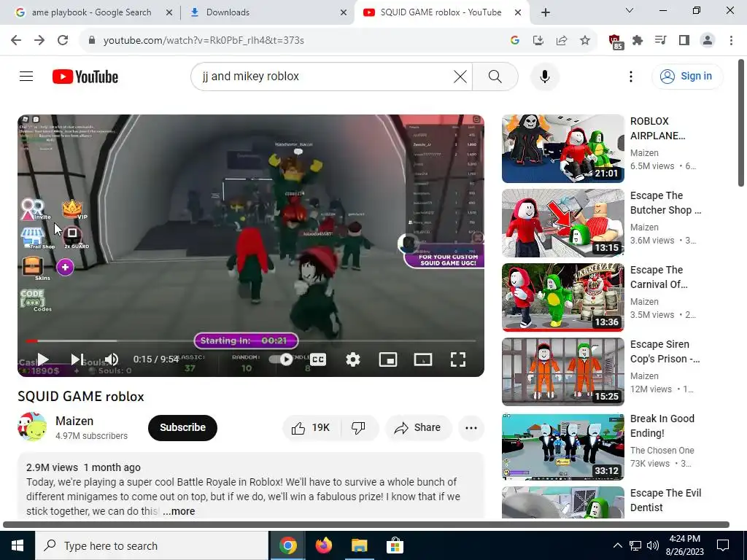This screenshot has height=560, width=747.
Task: Open ROBLOX AIRPLANE video thumbnail
Action: click(562, 149)
